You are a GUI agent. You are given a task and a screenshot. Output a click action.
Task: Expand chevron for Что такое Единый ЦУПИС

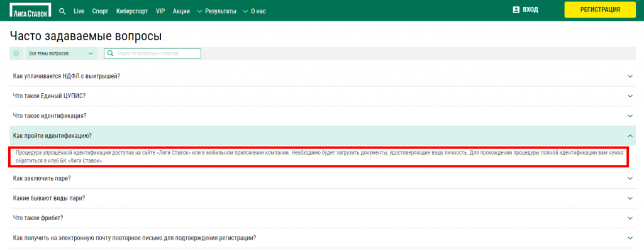tap(630, 96)
